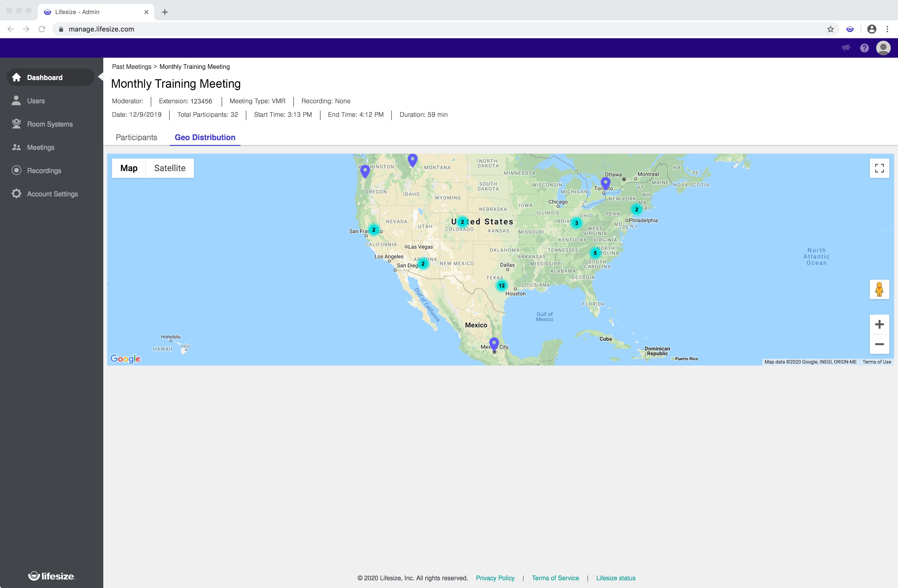Open the help question mark icon
This screenshot has width=898, height=588.
point(864,48)
